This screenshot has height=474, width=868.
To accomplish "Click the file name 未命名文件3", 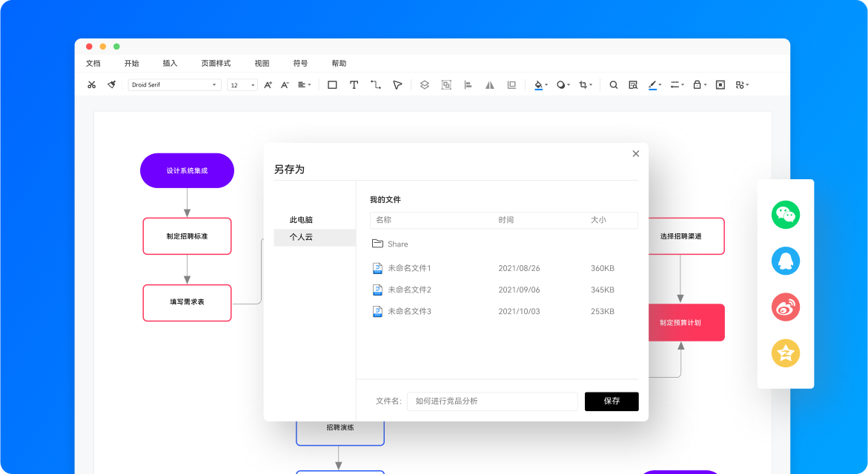I will (409, 311).
